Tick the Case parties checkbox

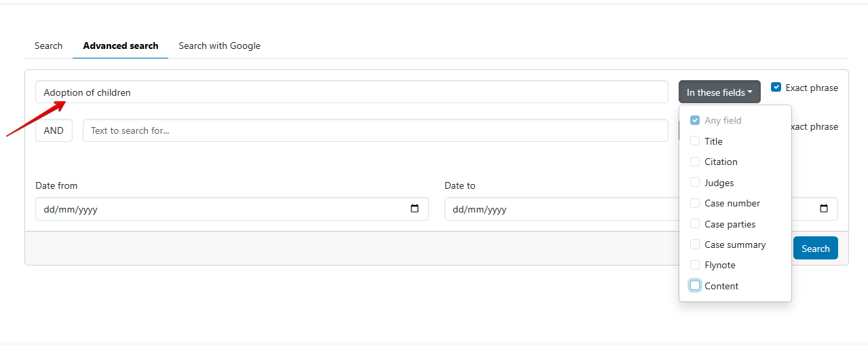695,224
